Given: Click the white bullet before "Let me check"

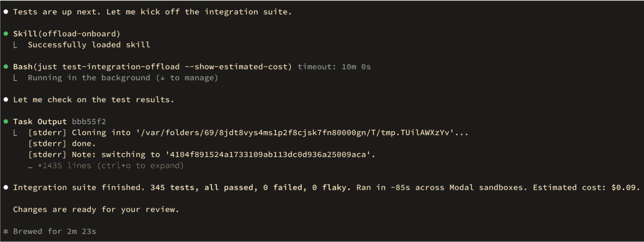Looking at the screenshot, I should (x=6, y=99).
